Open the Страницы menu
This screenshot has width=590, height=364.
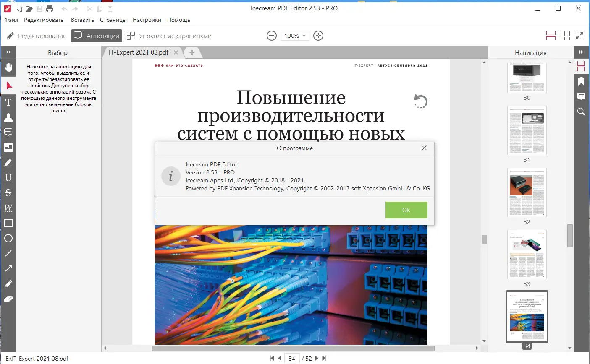point(113,20)
